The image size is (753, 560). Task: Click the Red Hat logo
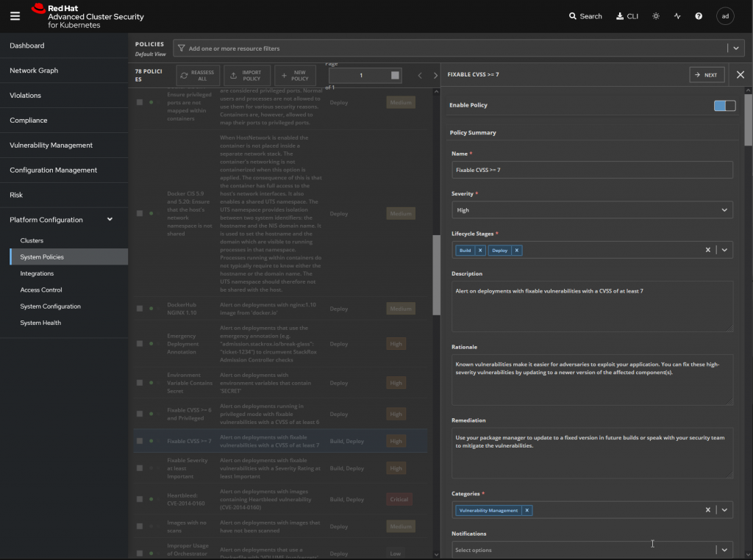point(88,16)
